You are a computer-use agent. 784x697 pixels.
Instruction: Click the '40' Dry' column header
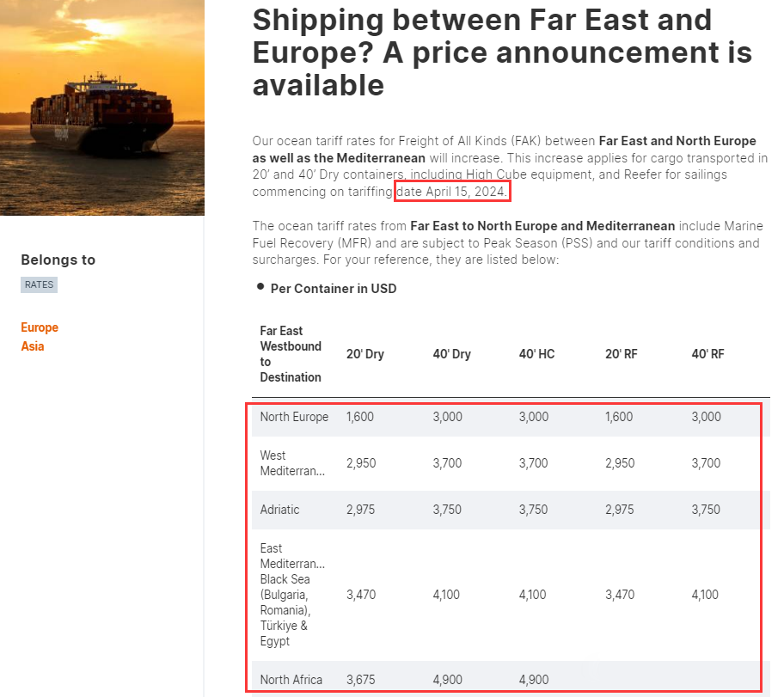[452, 354]
